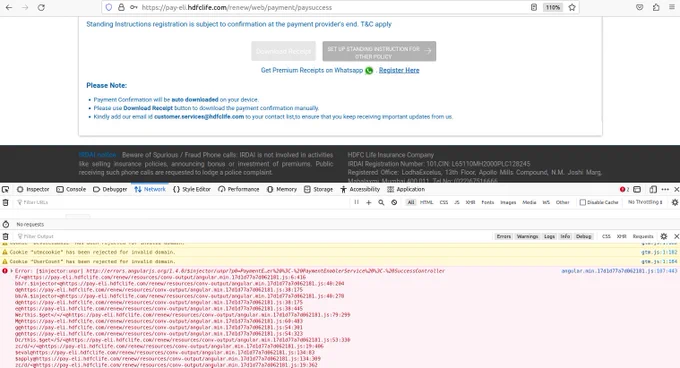The image size is (680, 368).
Task: Open the Style Editor tab
Action: click(x=192, y=189)
